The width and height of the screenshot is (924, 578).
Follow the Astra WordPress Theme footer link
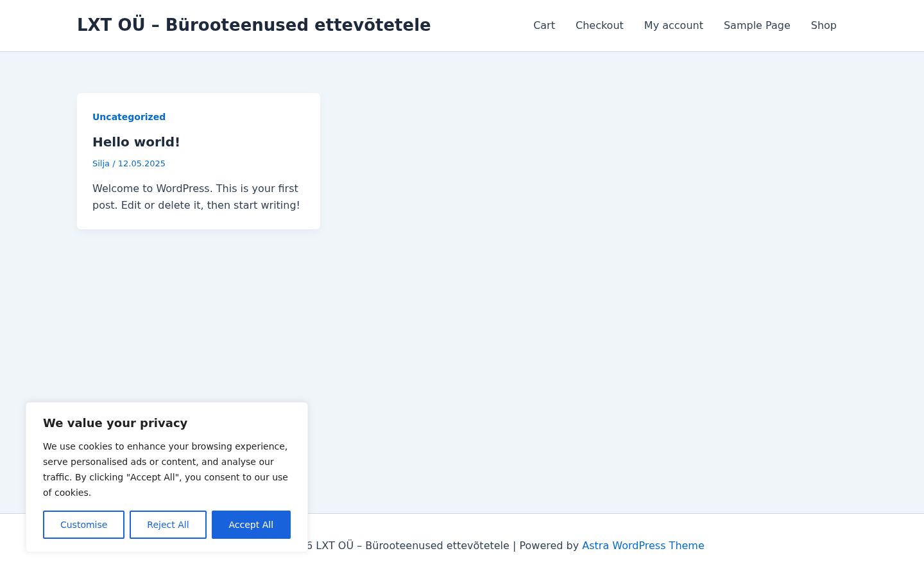pos(643,545)
